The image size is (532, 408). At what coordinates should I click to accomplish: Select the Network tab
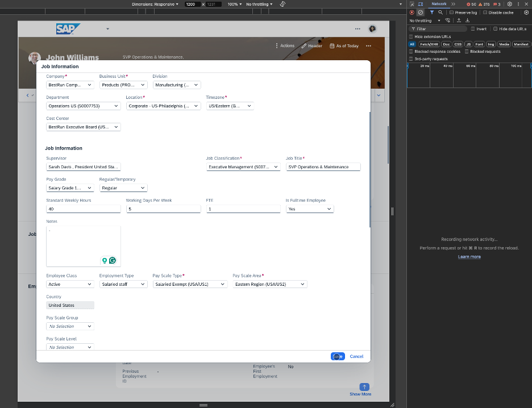pyautogui.click(x=439, y=4)
